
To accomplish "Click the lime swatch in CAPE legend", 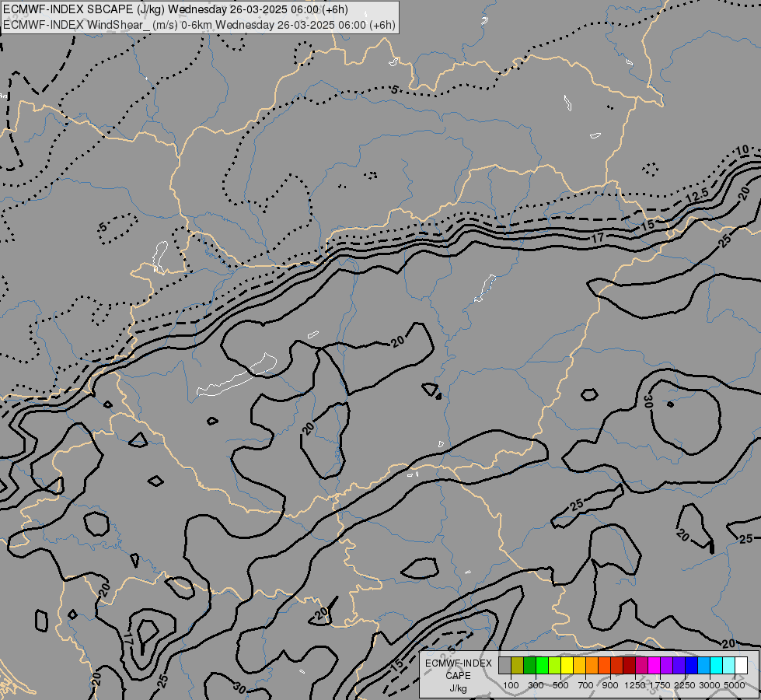I will 555,665.
